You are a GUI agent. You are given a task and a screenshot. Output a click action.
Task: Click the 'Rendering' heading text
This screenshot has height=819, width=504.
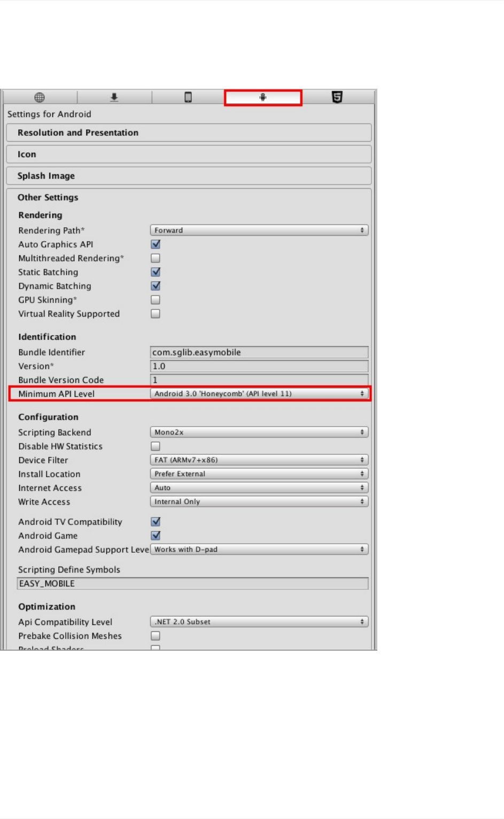tap(40, 215)
